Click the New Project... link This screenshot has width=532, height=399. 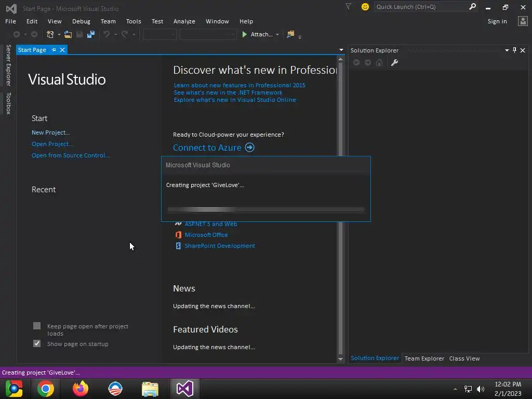pyautogui.click(x=50, y=132)
